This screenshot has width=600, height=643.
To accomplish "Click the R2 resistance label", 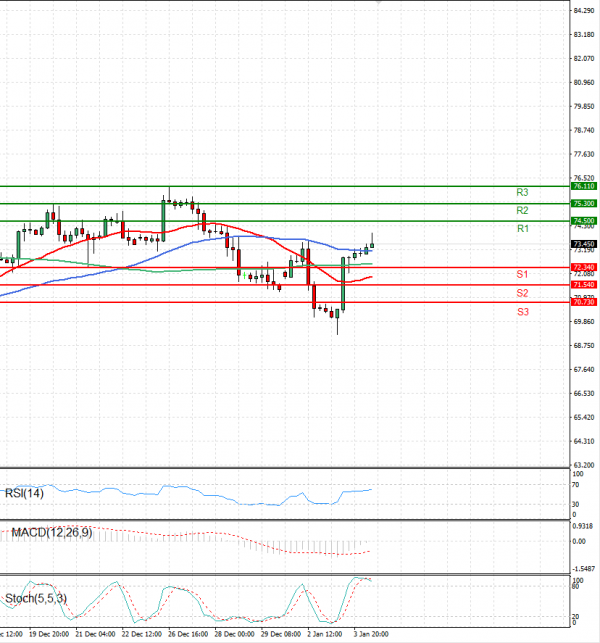I will tap(522, 210).
